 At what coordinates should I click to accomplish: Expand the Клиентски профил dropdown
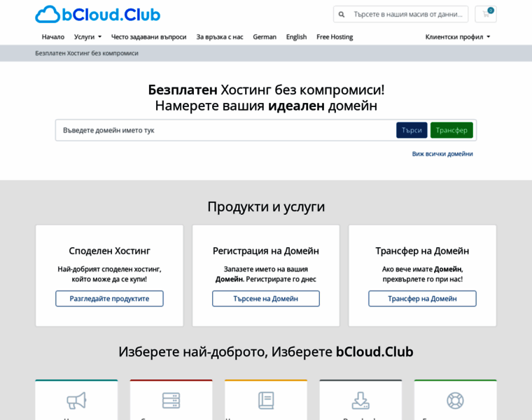tap(458, 37)
